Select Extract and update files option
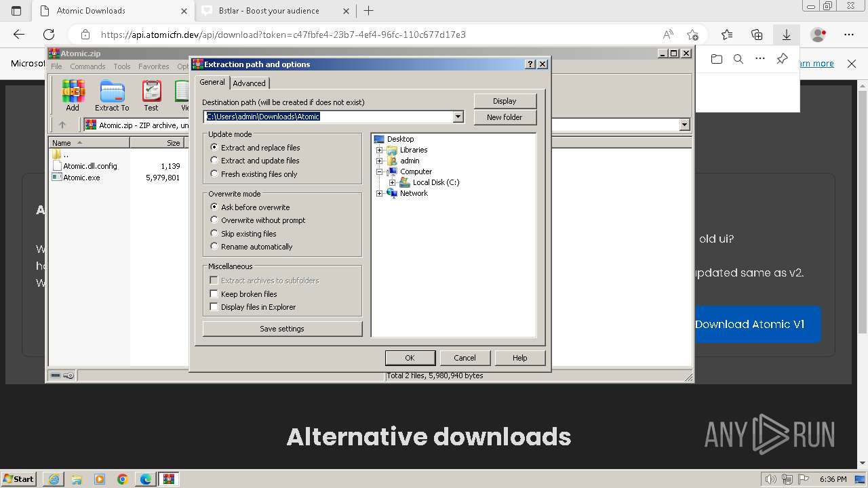 [255, 161]
